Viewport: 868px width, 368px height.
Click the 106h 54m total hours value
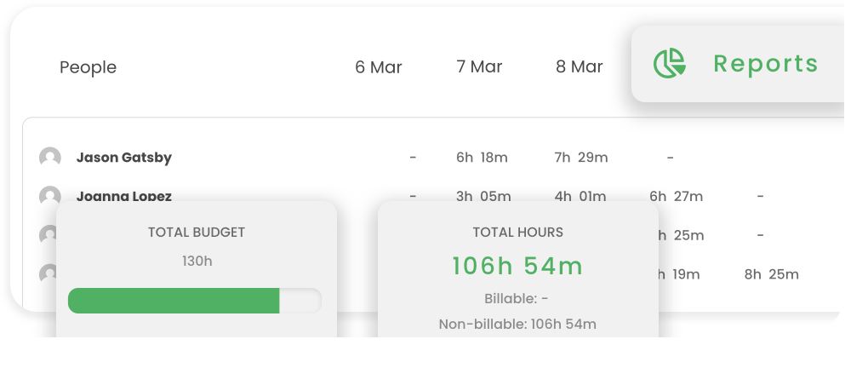517,266
